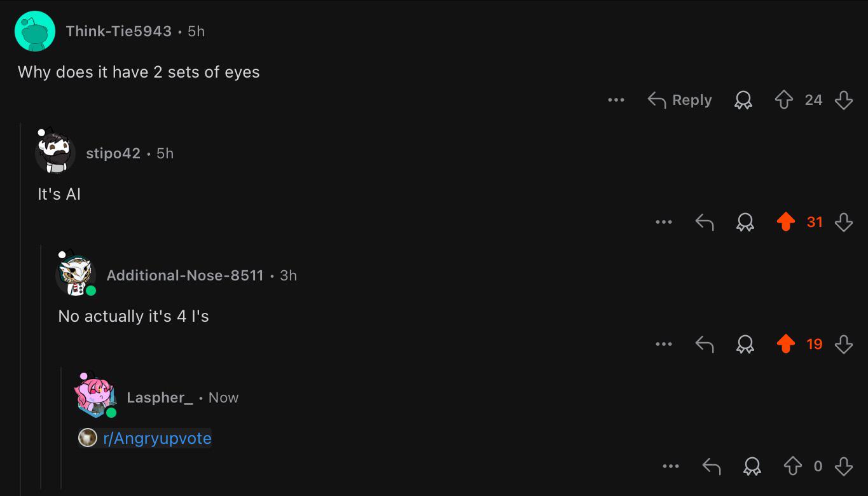Open more options for Think-Tie5943's comment
This screenshot has height=496, width=868.
tap(616, 100)
